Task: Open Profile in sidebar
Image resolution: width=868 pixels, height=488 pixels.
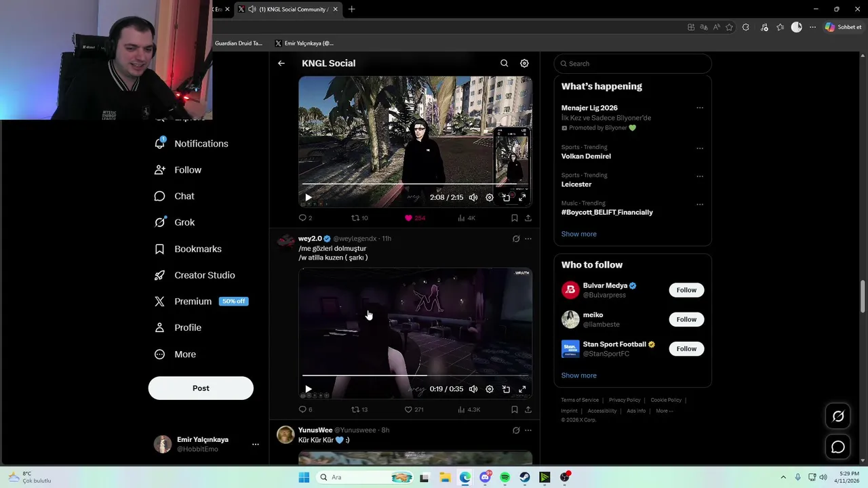Action: tap(178, 327)
